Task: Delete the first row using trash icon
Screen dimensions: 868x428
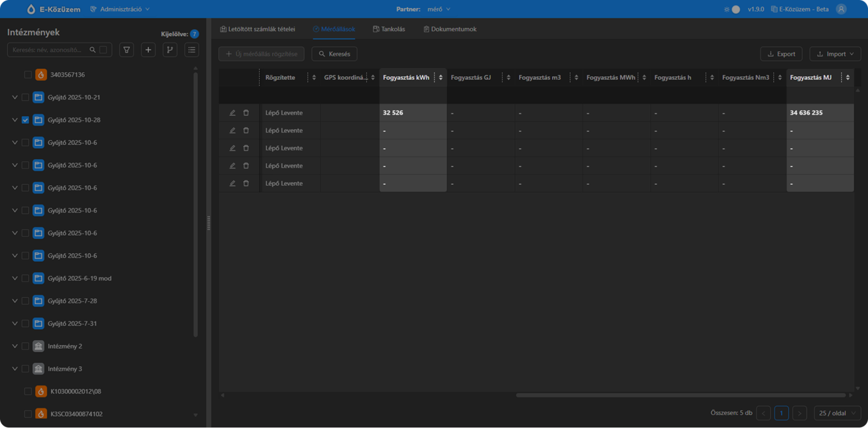Action: [246, 113]
